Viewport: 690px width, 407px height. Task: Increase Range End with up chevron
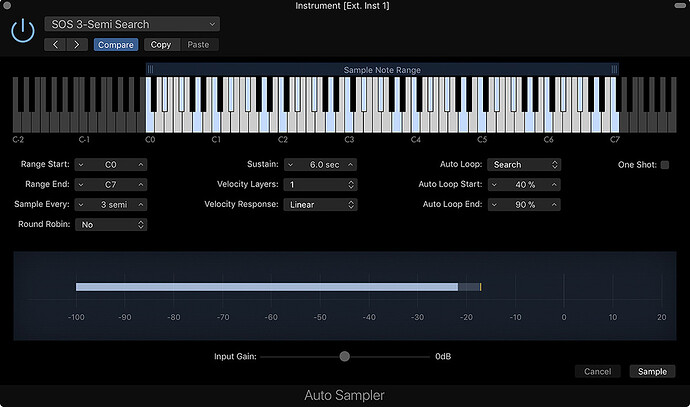click(x=141, y=184)
